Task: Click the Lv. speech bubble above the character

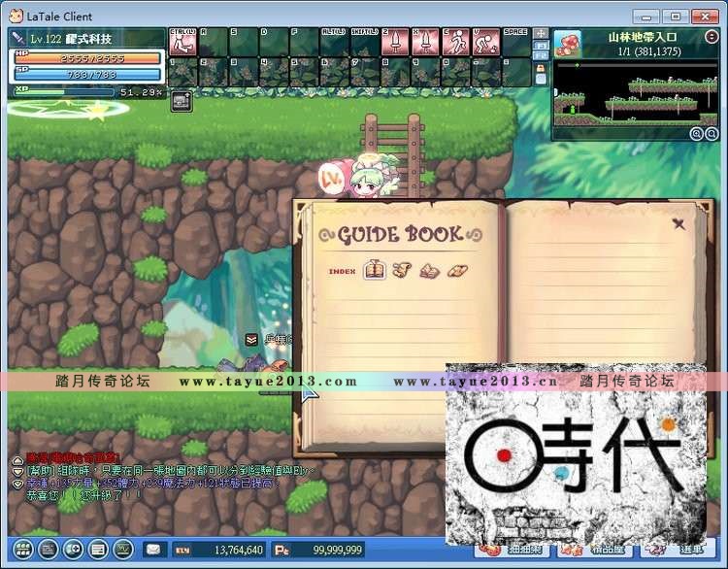Action: pos(332,179)
